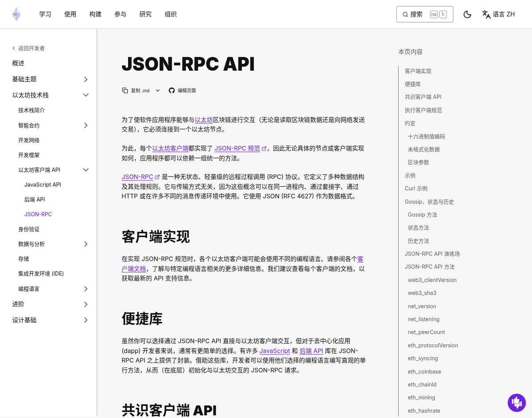Viewport: 532px width, 418px height.
Task: Jump to net_version in contents
Action: pyautogui.click(x=422, y=306)
